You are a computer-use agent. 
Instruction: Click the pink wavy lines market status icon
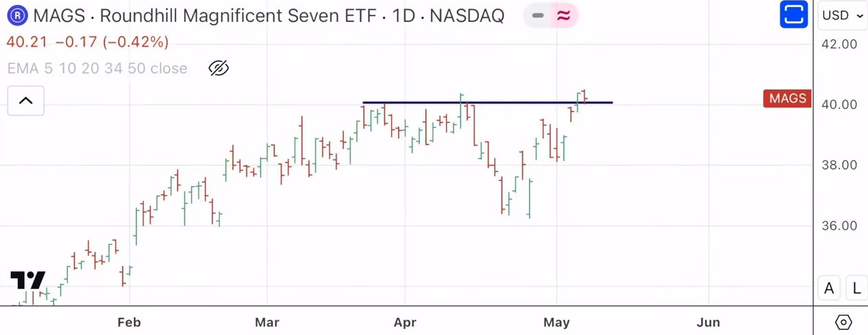pyautogui.click(x=564, y=15)
